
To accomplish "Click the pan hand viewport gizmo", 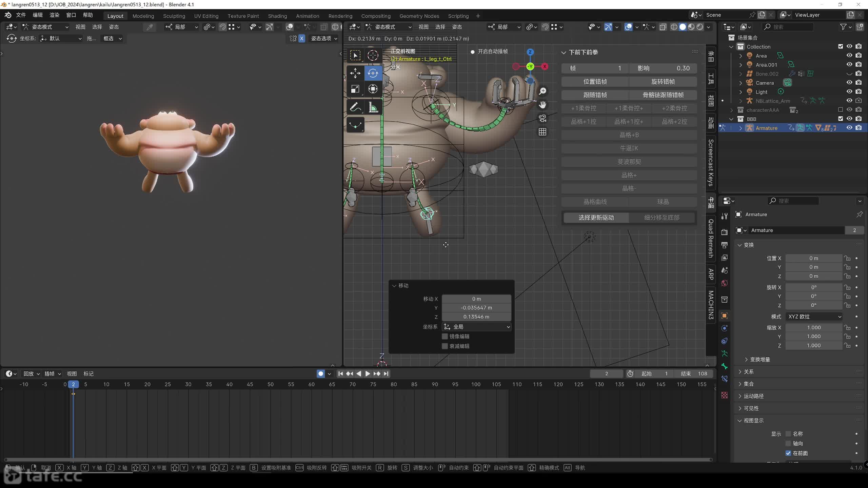I will pyautogui.click(x=542, y=105).
